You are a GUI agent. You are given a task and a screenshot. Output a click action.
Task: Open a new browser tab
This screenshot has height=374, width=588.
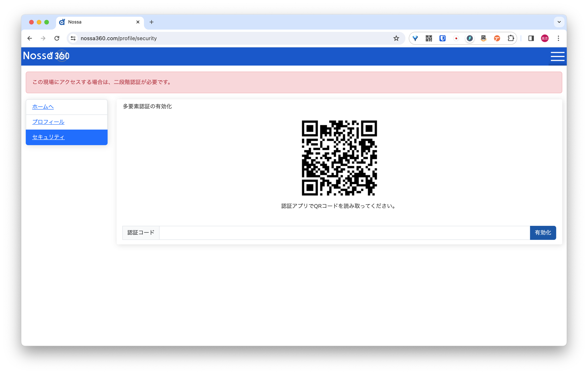pos(151,22)
